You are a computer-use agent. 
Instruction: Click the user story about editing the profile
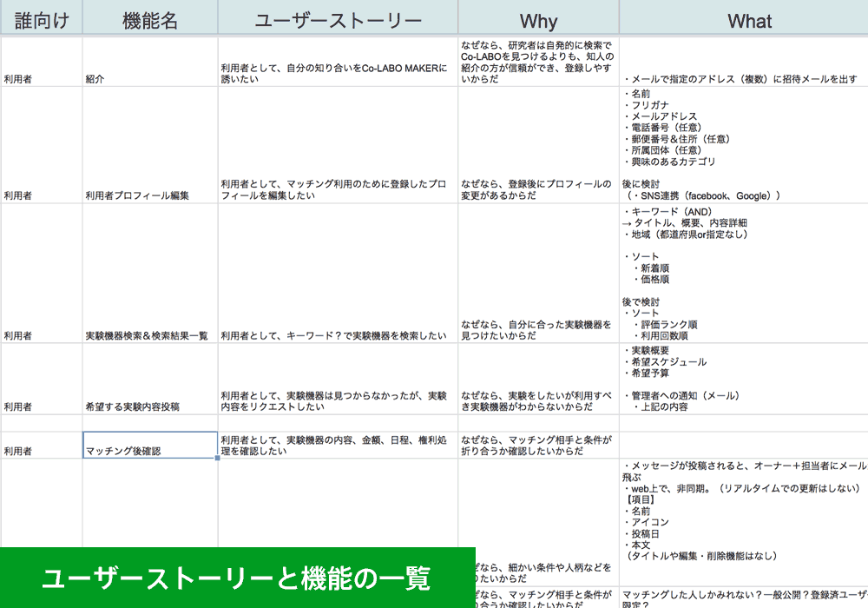tap(338, 189)
